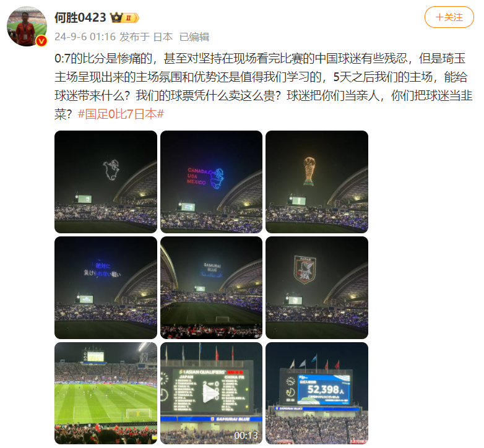Open the JFA crest drone photo
The height and width of the screenshot is (448, 484).
pyautogui.click(x=317, y=288)
